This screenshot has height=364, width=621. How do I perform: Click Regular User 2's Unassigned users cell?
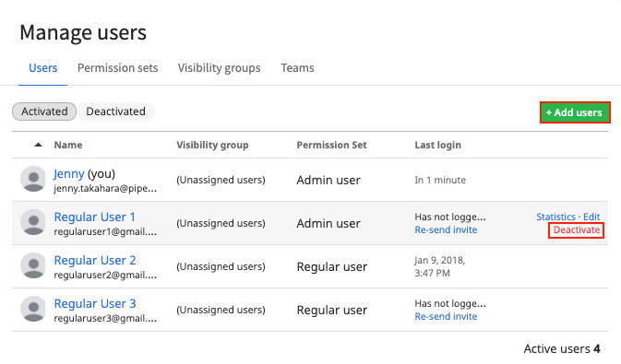pos(221,266)
